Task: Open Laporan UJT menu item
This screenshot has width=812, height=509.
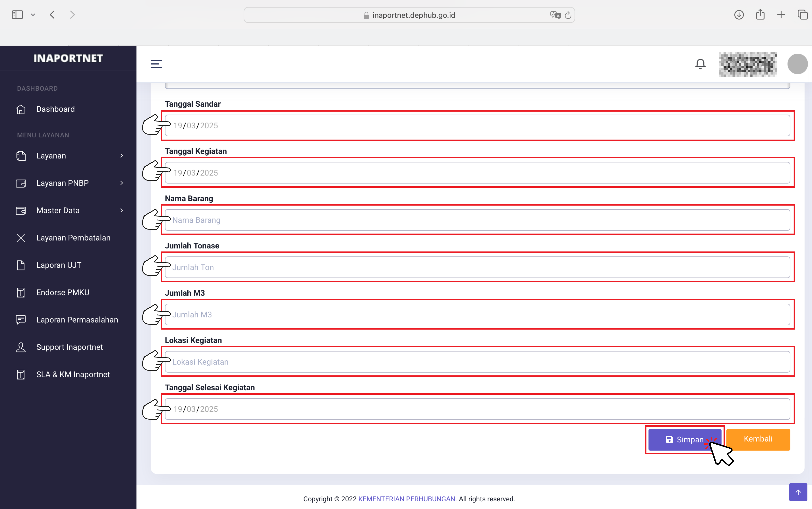Action: (x=59, y=265)
